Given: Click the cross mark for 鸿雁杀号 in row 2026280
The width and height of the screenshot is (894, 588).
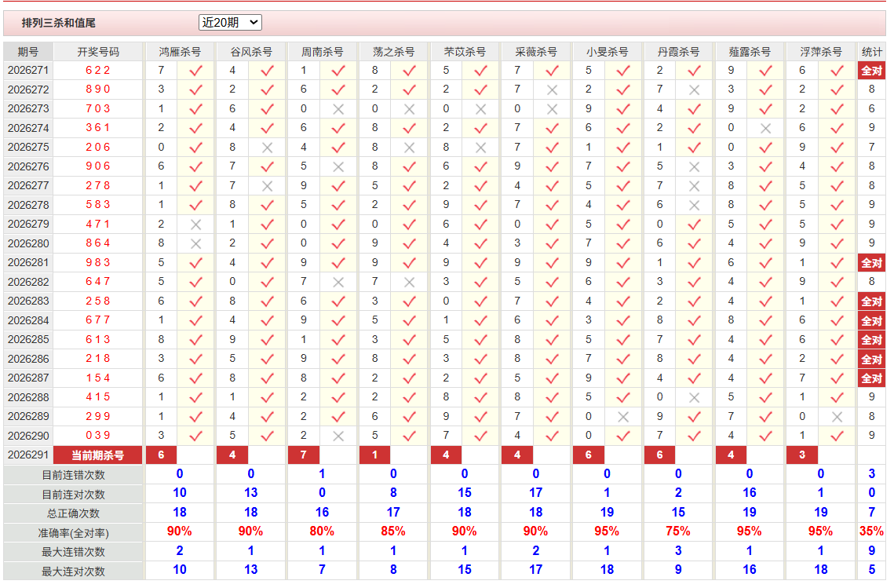Looking at the screenshot, I should click(195, 244).
